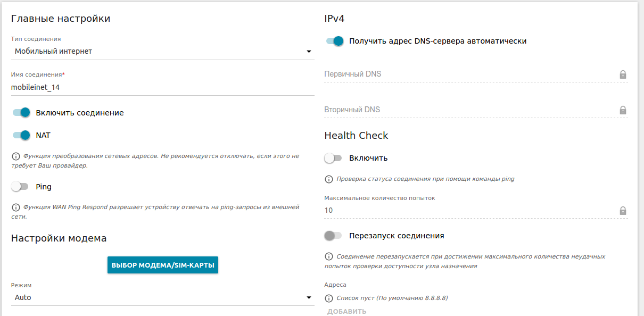Click the Имя соединения input field
This screenshot has width=644, height=316.
pyautogui.click(x=162, y=87)
